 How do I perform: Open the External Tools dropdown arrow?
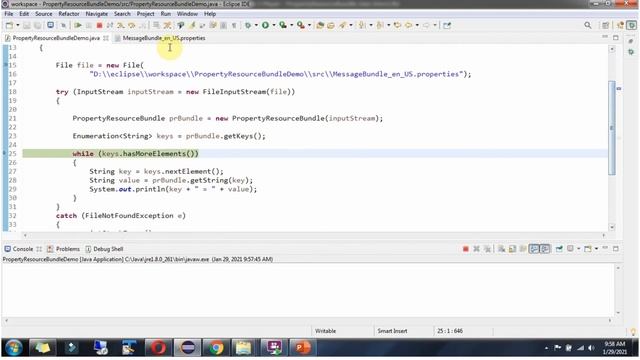(309, 25)
